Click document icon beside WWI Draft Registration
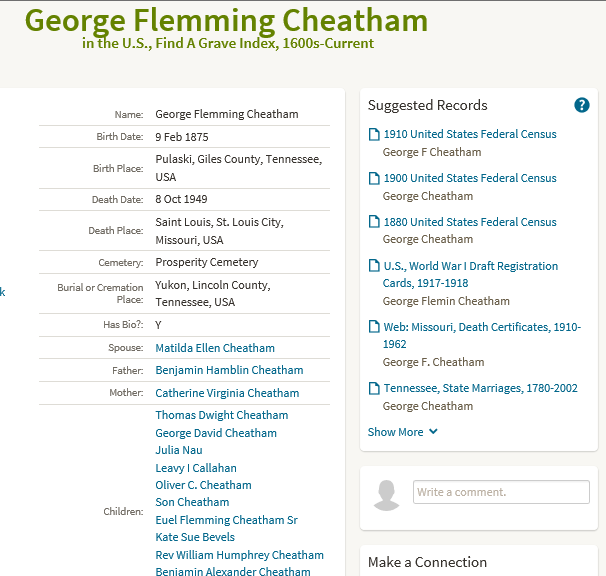The height and width of the screenshot is (576, 606). pos(374,266)
